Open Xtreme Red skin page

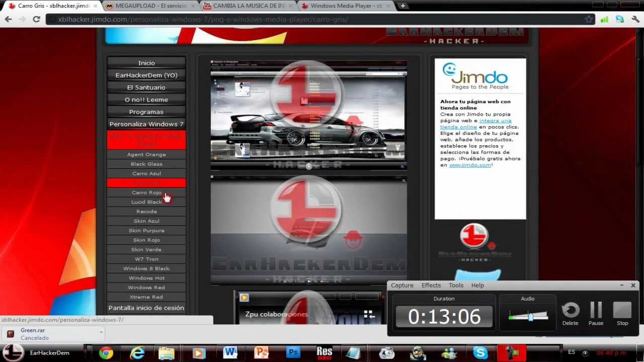tap(146, 297)
